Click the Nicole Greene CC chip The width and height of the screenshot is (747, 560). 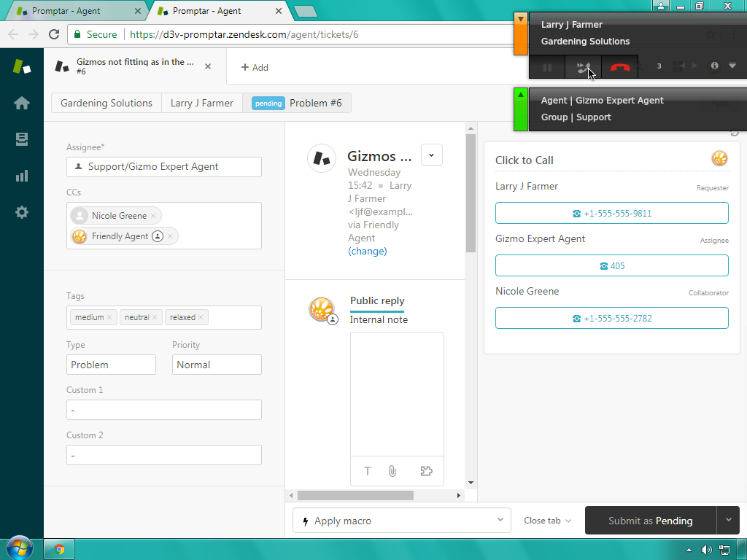116,216
